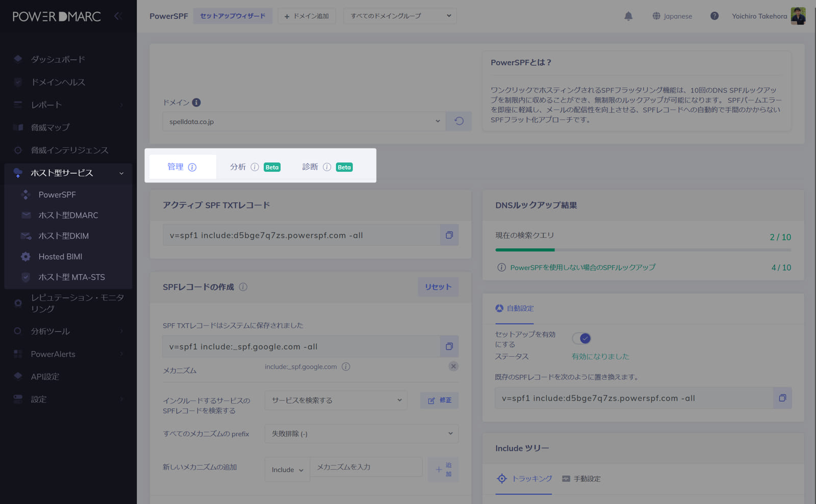Click the ドメイン追加 button

click(x=307, y=16)
